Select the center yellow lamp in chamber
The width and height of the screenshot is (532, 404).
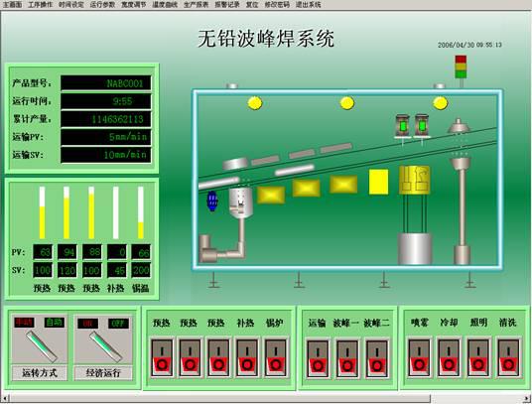coord(347,103)
